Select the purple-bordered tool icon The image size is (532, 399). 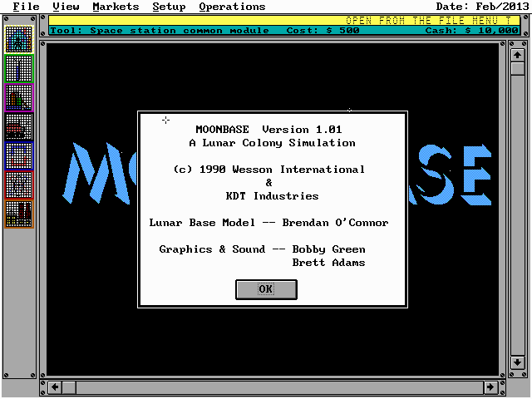tap(19, 98)
